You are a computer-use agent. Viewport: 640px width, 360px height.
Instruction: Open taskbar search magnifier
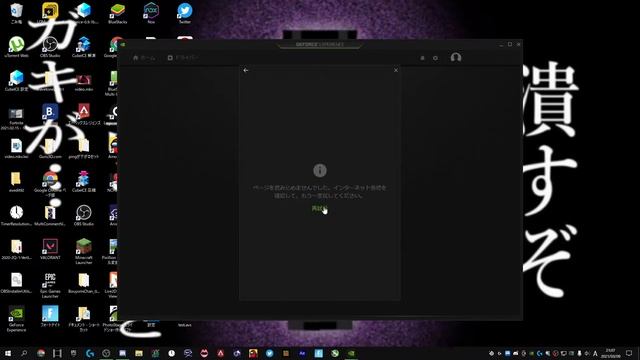pos(24,353)
